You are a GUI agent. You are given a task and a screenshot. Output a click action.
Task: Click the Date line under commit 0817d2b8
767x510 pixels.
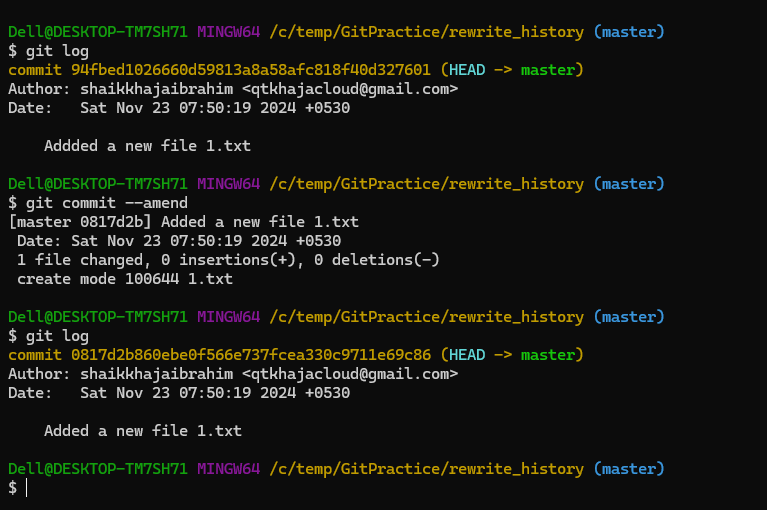click(179, 393)
